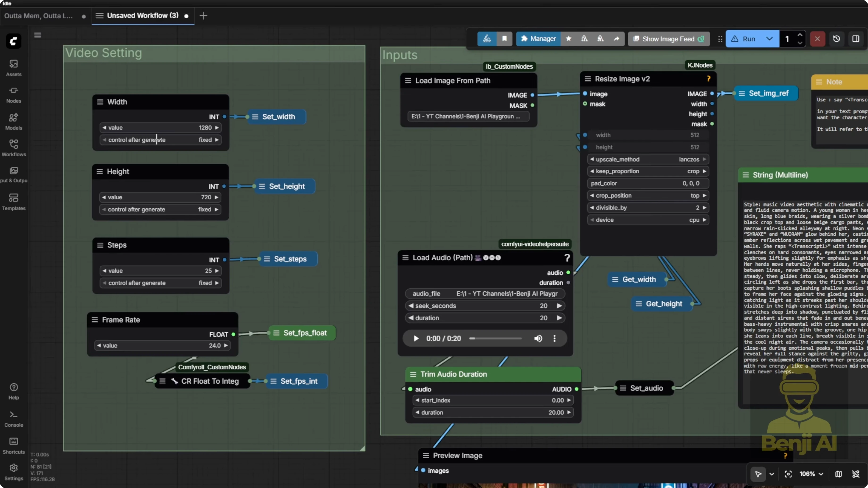The image size is (868, 488).
Task: Mute the audio player volume icon
Action: [x=538, y=339]
